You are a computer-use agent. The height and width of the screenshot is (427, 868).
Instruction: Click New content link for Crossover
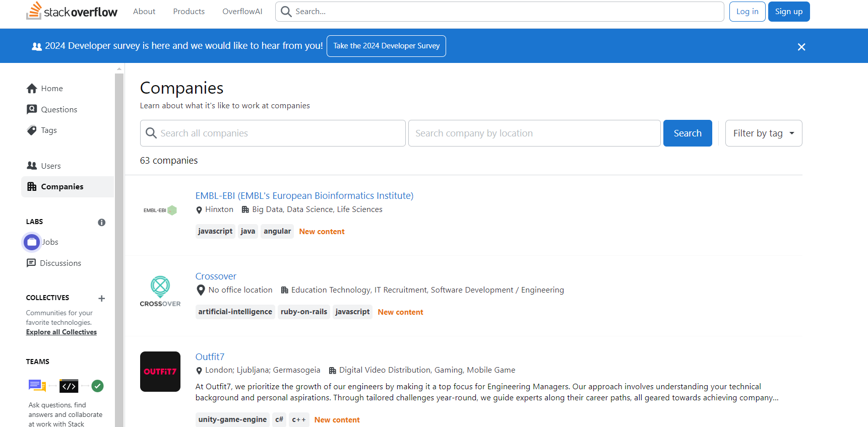click(400, 312)
